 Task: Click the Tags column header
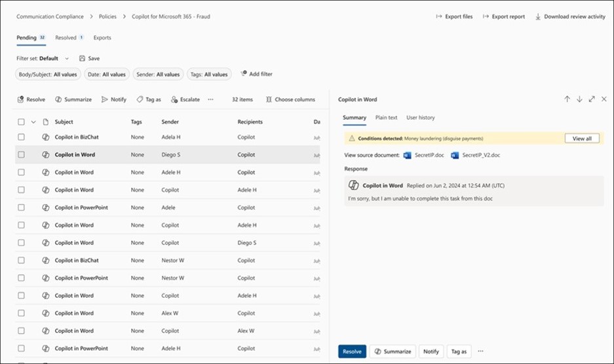pos(136,122)
